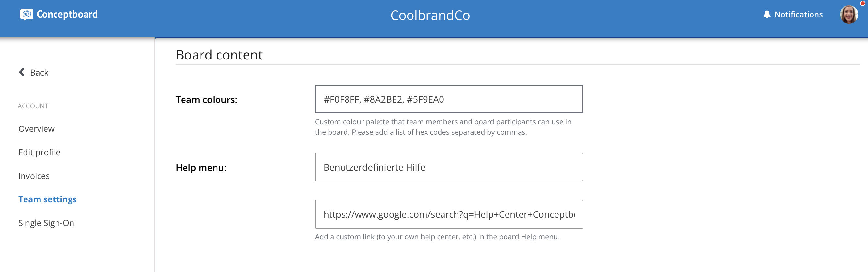Select Team settings in the sidebar
The image size is (868, 272).
(47, 199)
